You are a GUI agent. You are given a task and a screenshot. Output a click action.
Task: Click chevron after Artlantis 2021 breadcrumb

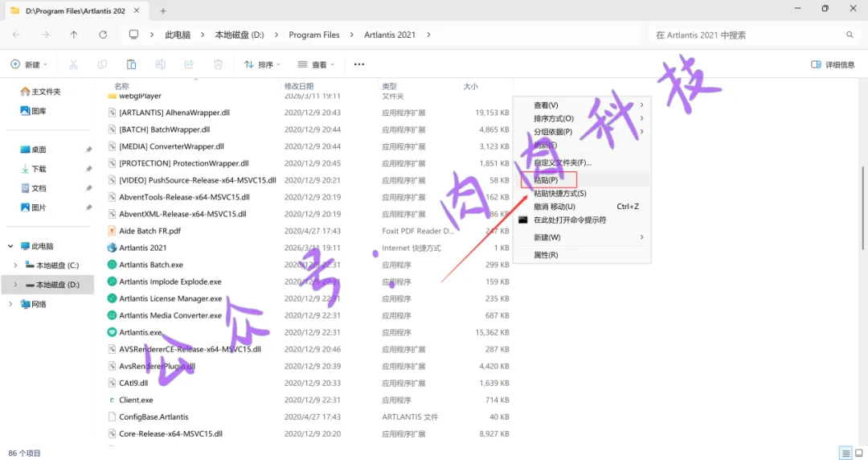pyautogui.click(x=428, y=35)
